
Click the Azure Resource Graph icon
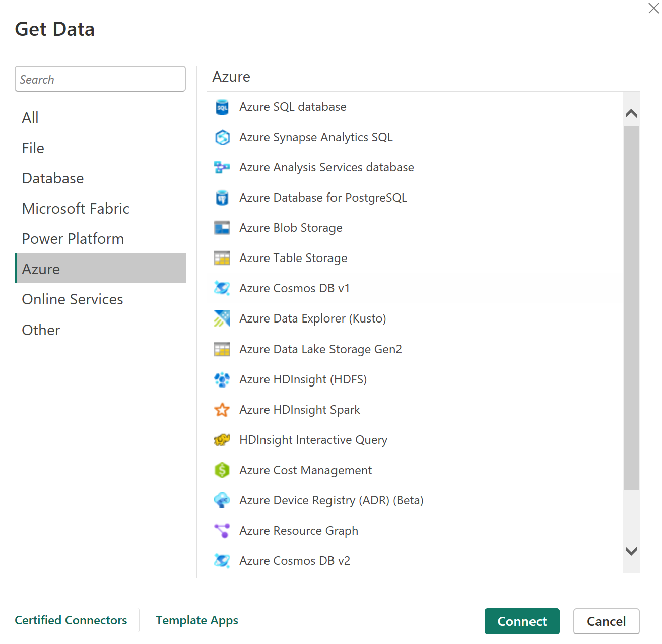coord(222,531)
